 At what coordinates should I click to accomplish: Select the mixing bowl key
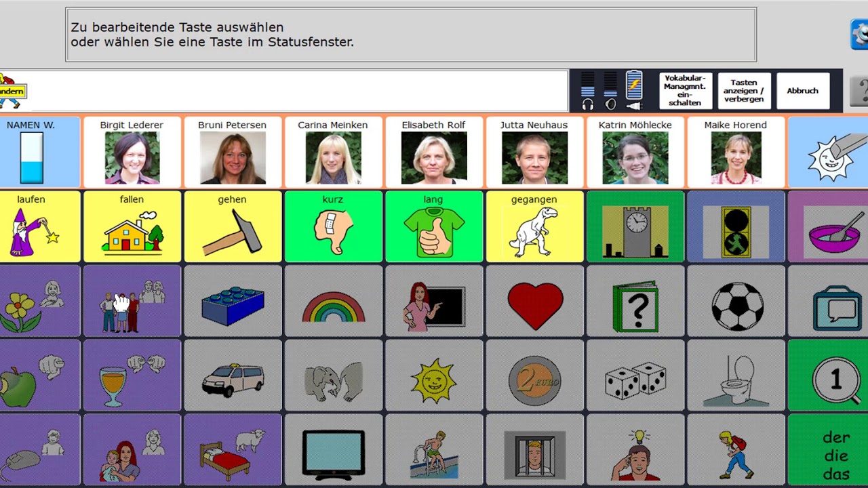828,226
